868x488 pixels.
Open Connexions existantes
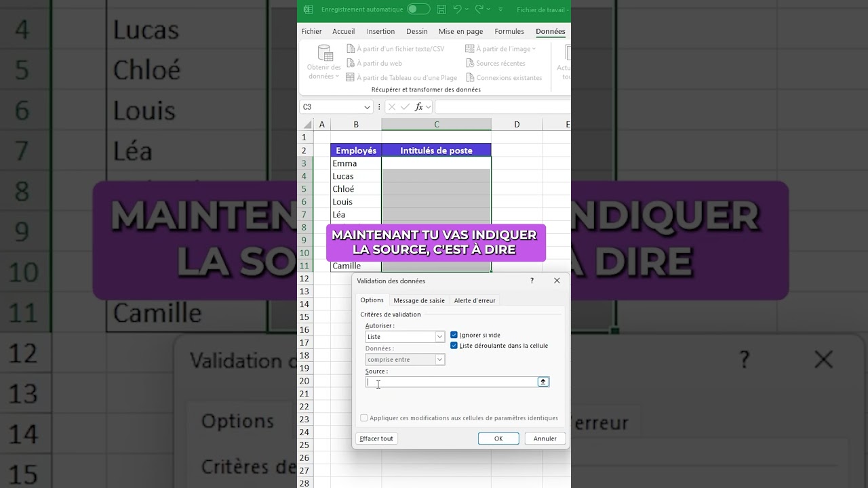(x=504, y=78)
